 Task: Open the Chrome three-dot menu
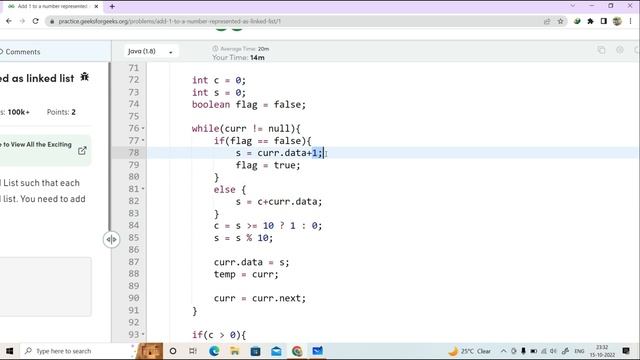(x=631, y=21)
